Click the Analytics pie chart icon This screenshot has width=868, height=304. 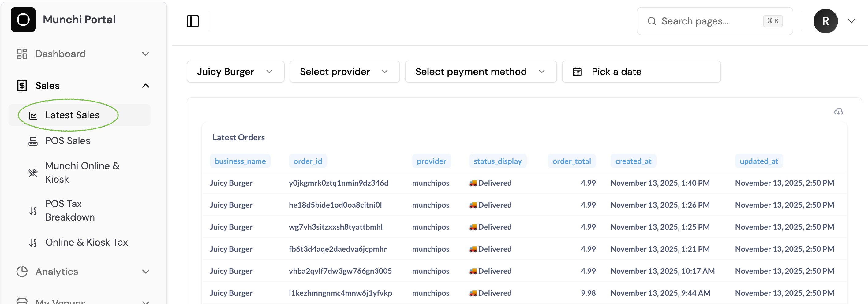pos(22,272)
